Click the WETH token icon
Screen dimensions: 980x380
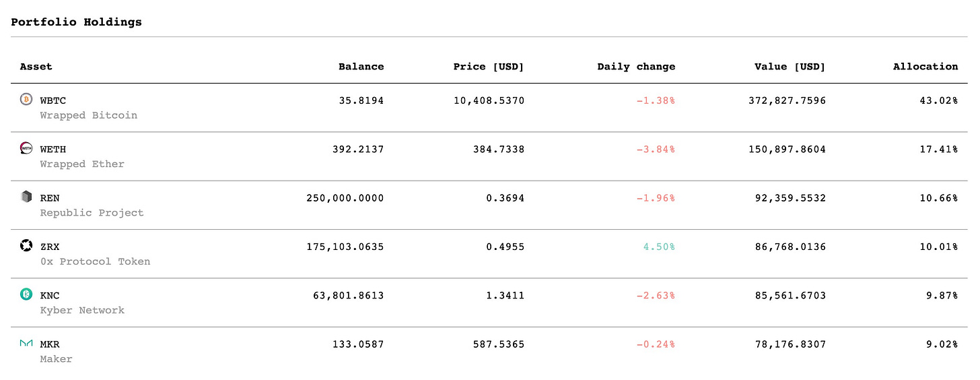click(26, 148)
